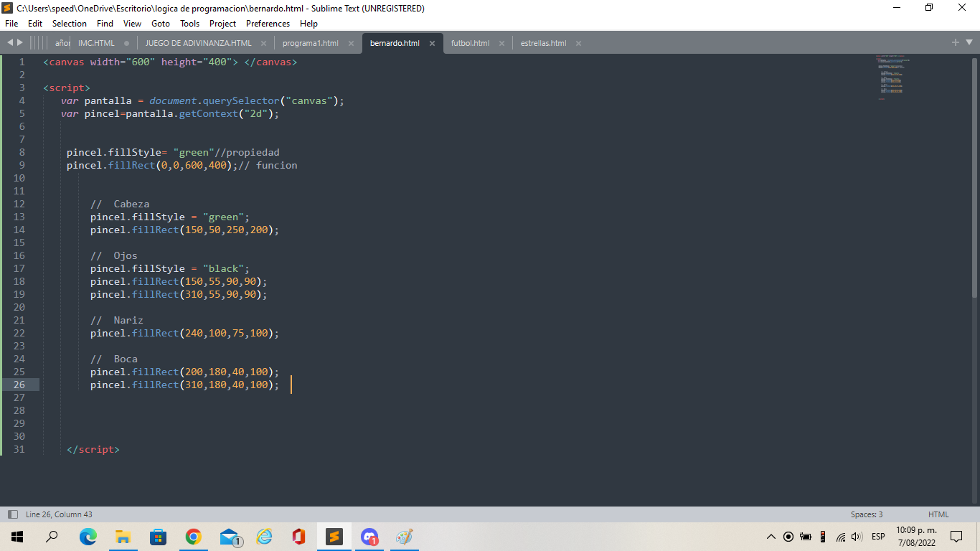Change indentation via Spaces: 3
The image size is (980, 551).
click(867, 514)
